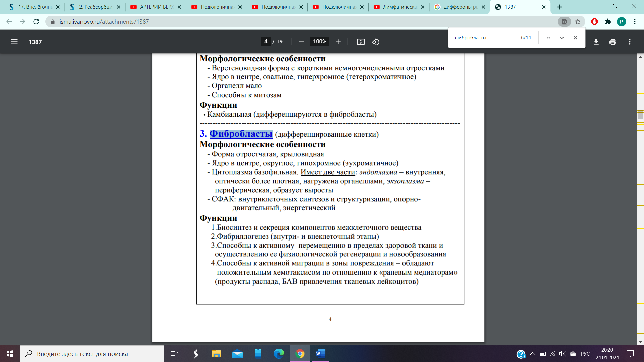
Task: Click the Морфологические особенности heading under Фибробласты
Action: tap(263, 144)
